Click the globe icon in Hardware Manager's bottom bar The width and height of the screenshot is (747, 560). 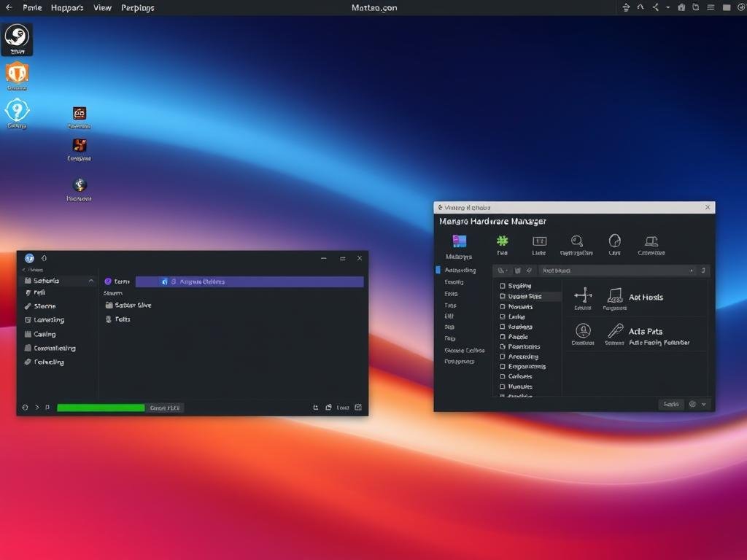[693, 404]
